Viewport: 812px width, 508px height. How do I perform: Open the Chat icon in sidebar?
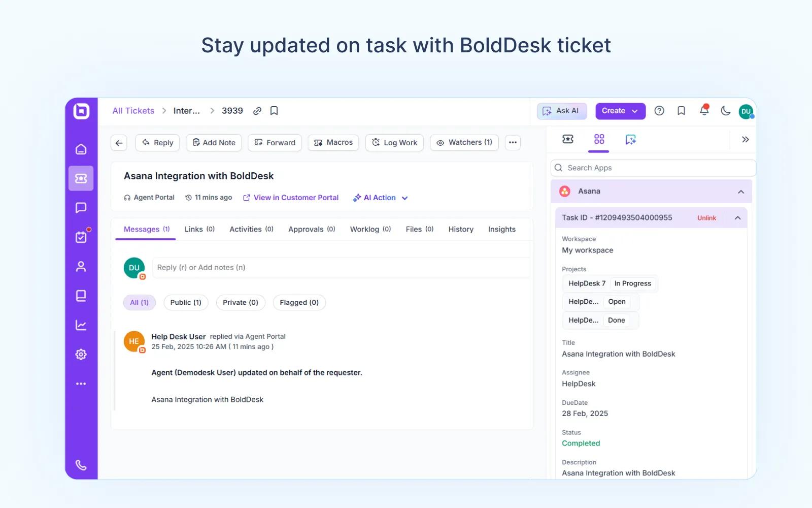81,208
